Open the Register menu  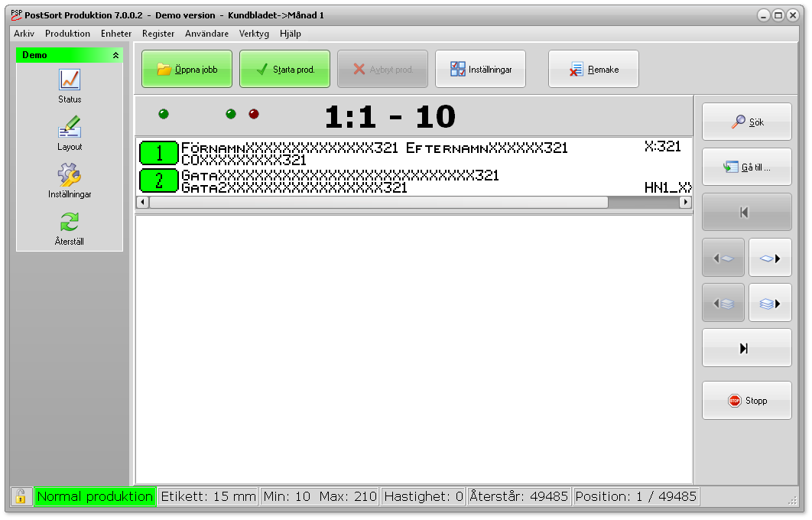coord(158,34)
